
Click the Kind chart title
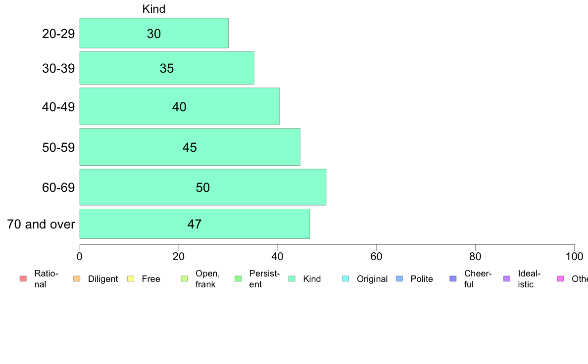coord(154,9)
